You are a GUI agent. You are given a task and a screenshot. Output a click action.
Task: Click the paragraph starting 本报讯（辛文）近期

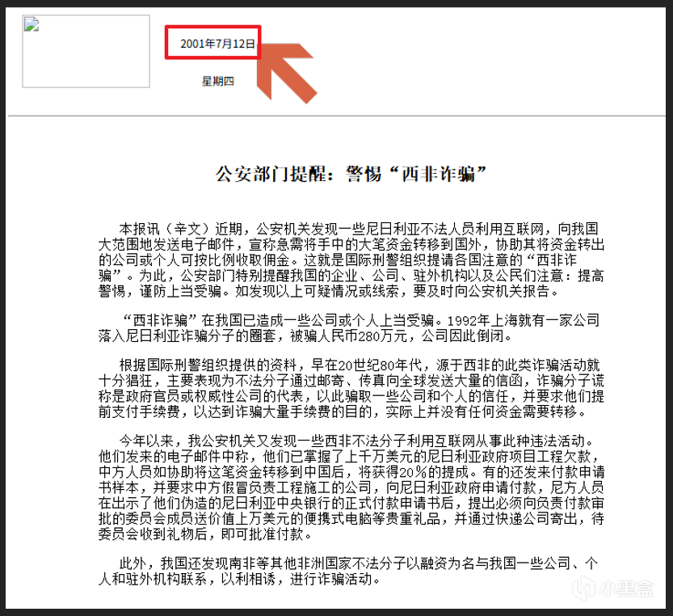351,259
